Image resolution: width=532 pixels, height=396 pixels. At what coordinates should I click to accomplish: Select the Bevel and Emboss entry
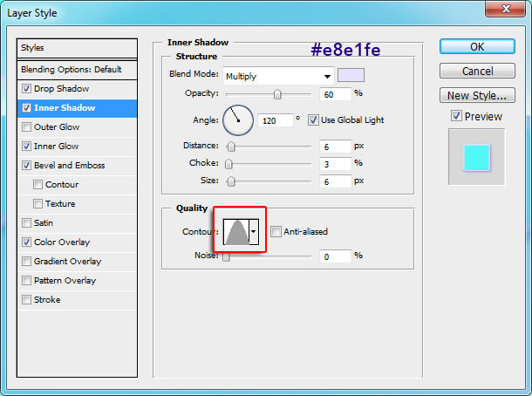[x=69, y=165]
